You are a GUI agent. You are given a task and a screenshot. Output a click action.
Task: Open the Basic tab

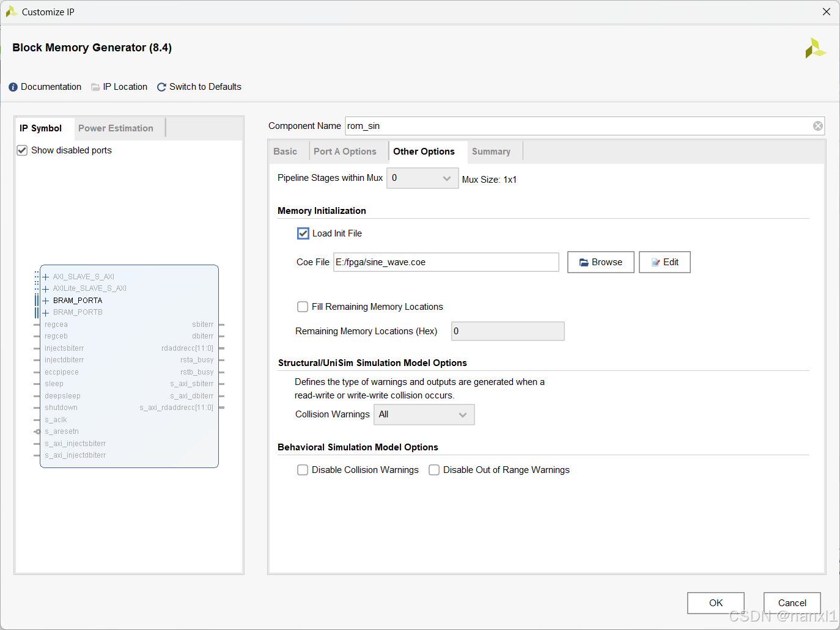286,152
